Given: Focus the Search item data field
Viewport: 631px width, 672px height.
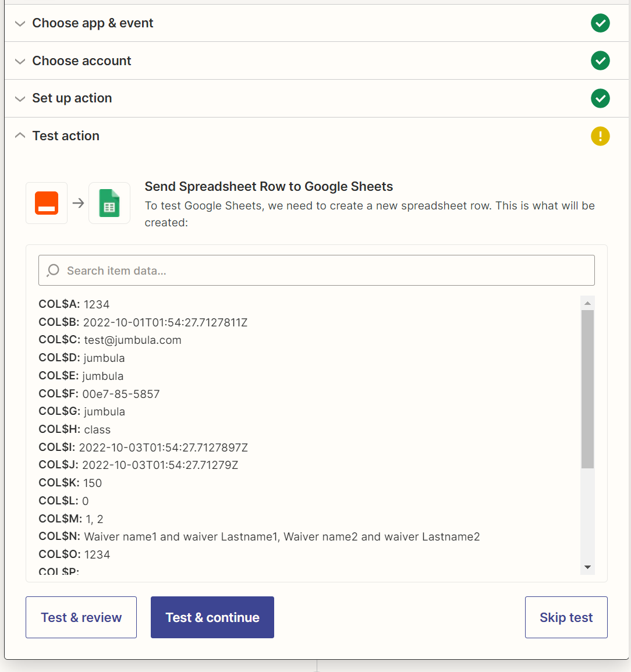Looking at the screenshot, I should (x=316, y=271).
